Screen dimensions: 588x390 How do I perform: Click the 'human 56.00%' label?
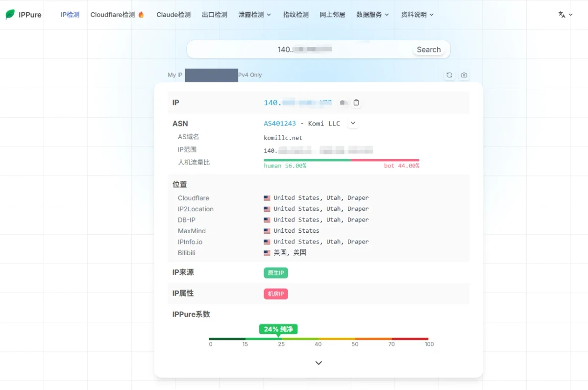click(285, 166)
